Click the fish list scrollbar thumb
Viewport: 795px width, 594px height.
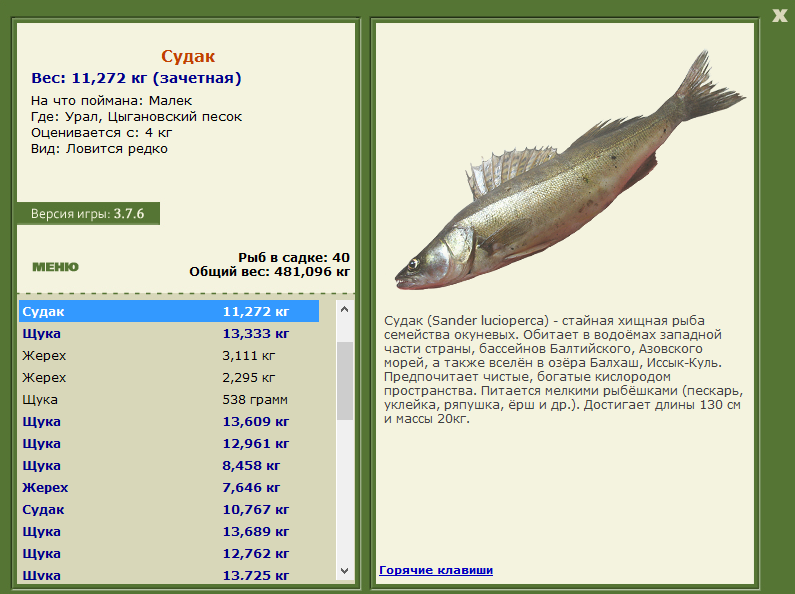pos(345,381)
